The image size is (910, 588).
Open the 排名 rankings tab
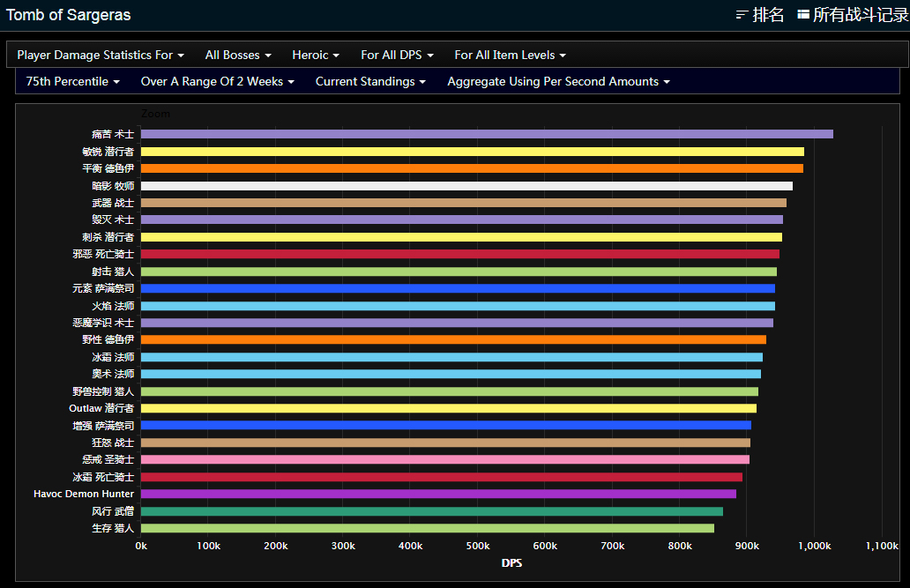pos(768,15)
